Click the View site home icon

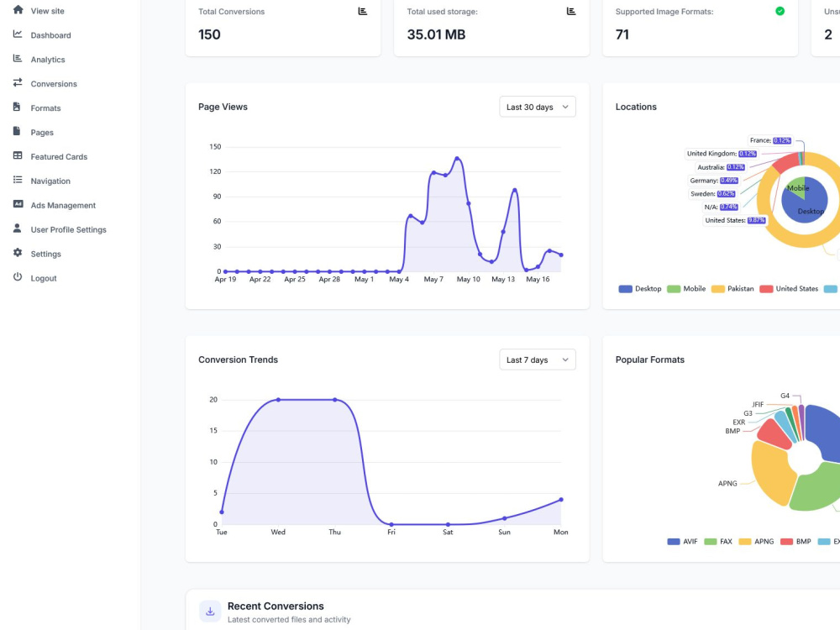click(18, 9)
